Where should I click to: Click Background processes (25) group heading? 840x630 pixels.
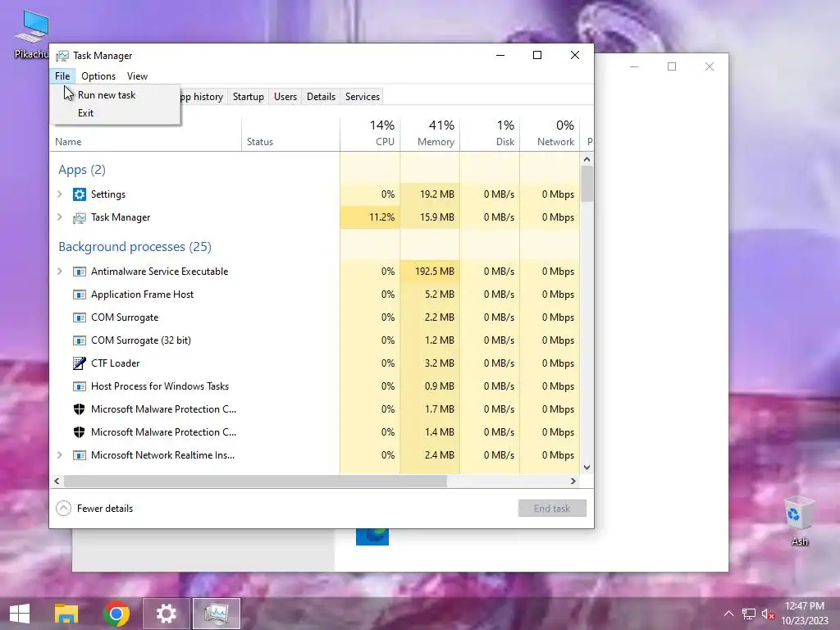pyautogui.click(x=135, y=247)
